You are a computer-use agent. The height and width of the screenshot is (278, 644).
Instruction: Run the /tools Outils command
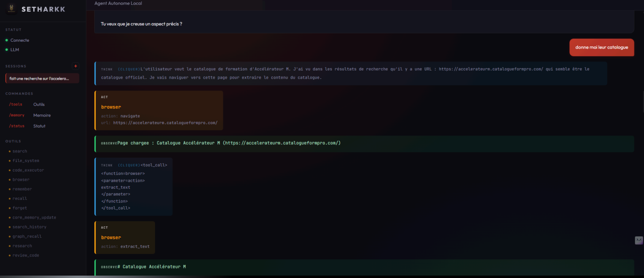click(x=27, y=104)
